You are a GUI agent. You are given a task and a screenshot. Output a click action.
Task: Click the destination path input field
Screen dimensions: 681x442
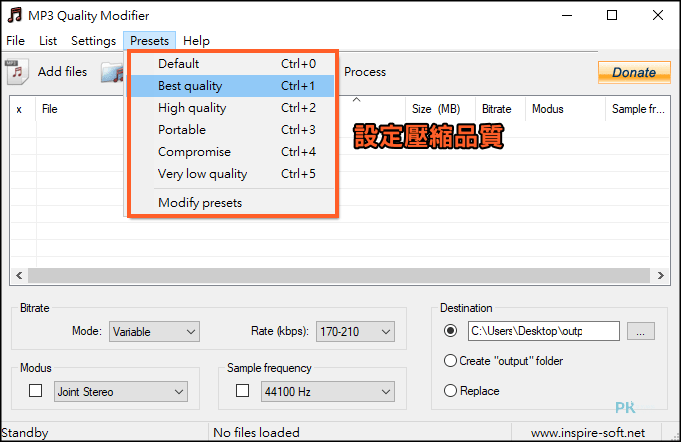(x=544, y=331)
